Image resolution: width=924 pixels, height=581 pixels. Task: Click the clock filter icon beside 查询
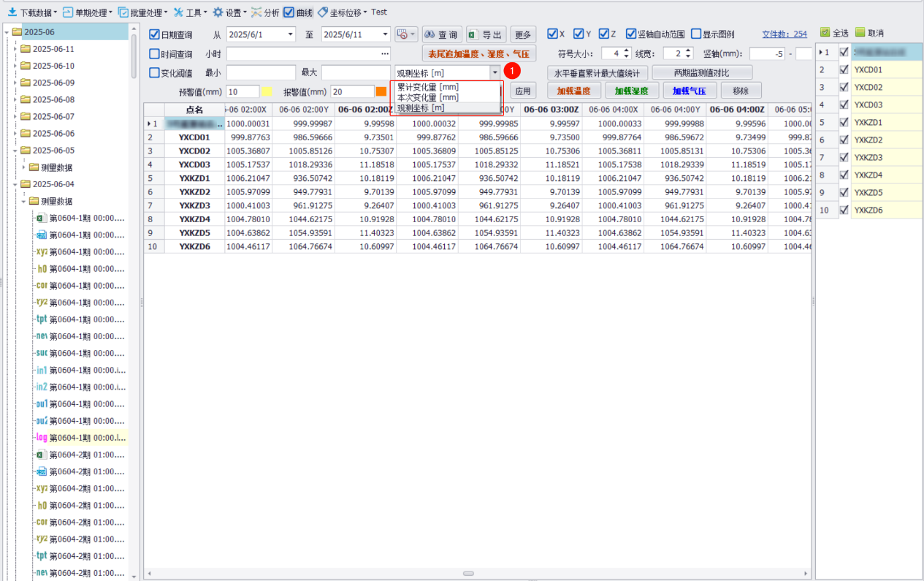402,34
